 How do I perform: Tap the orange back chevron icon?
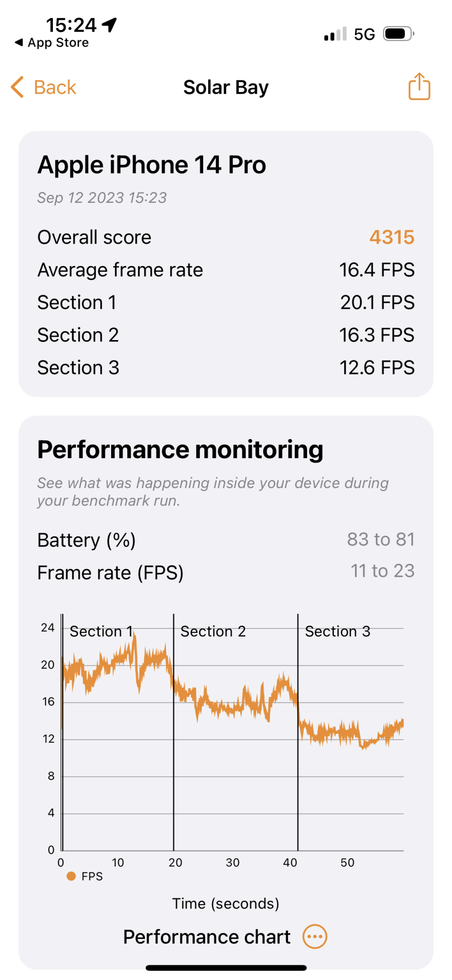click(18, 87)
